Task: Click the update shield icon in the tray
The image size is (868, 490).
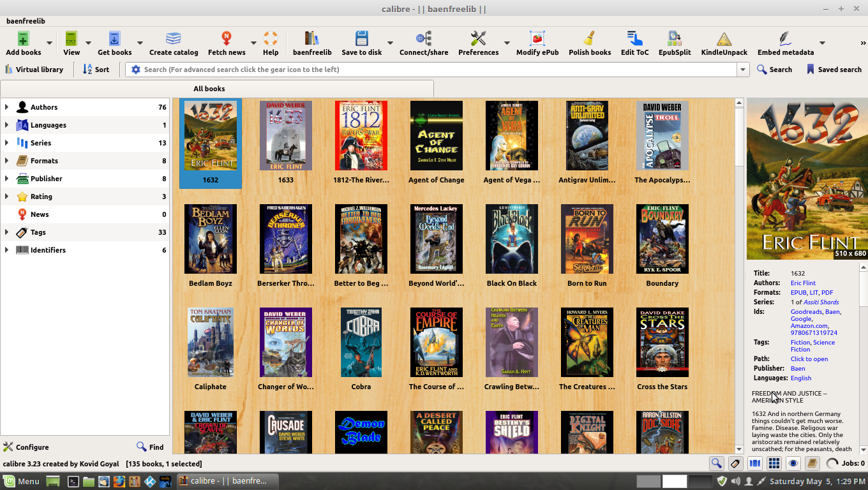Action: pos(722,481)
